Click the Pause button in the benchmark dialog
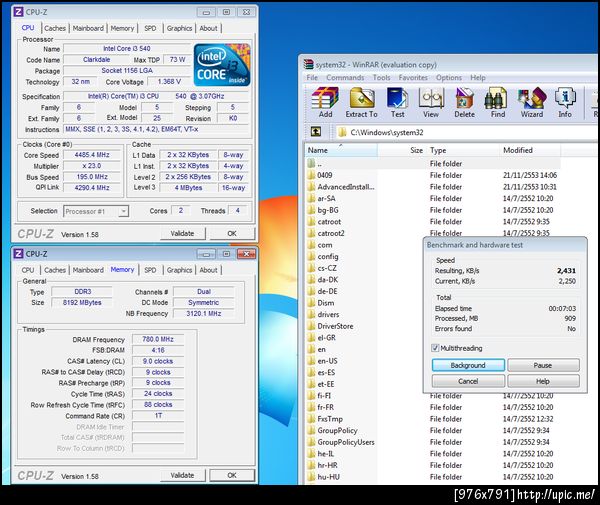Image resolution: width=600 pixels, height=505 pixels. [x=543, y=365]
